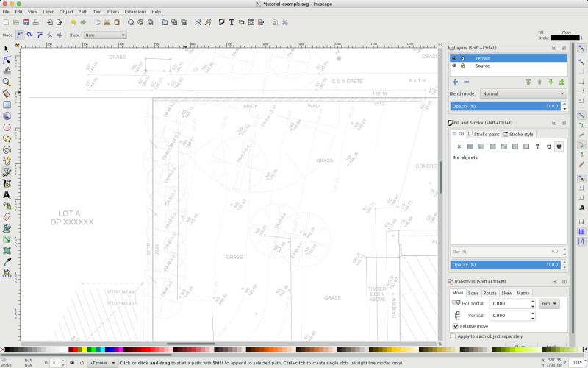Adjust the Layers Opacity slider
This screenshot has height=368, width=588.
coord(506,106)
